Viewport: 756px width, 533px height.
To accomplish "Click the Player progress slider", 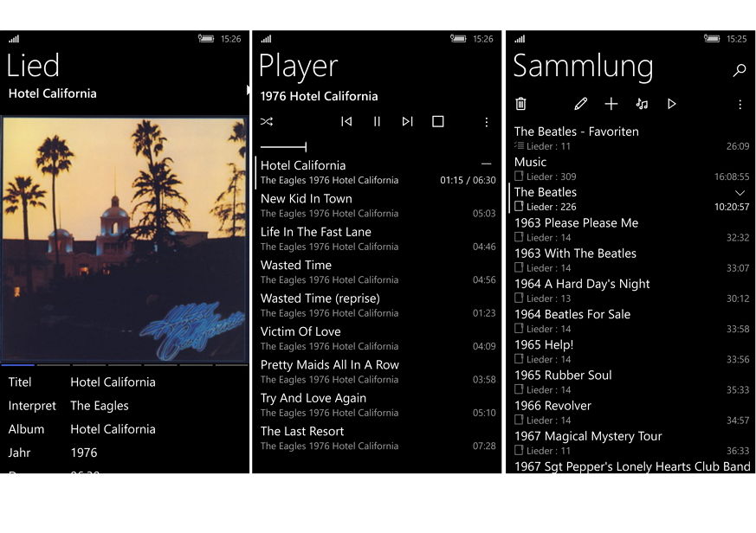I will (x=283, y=146).
